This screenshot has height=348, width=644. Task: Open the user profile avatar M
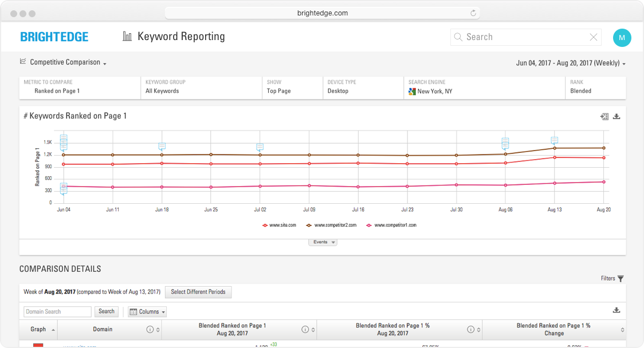pyautogui.click(x=622, y=38)
